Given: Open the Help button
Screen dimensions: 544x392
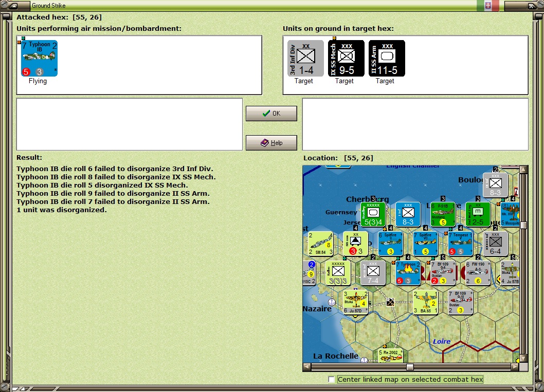Looking at the screenshot, I should tap(271, 142).
